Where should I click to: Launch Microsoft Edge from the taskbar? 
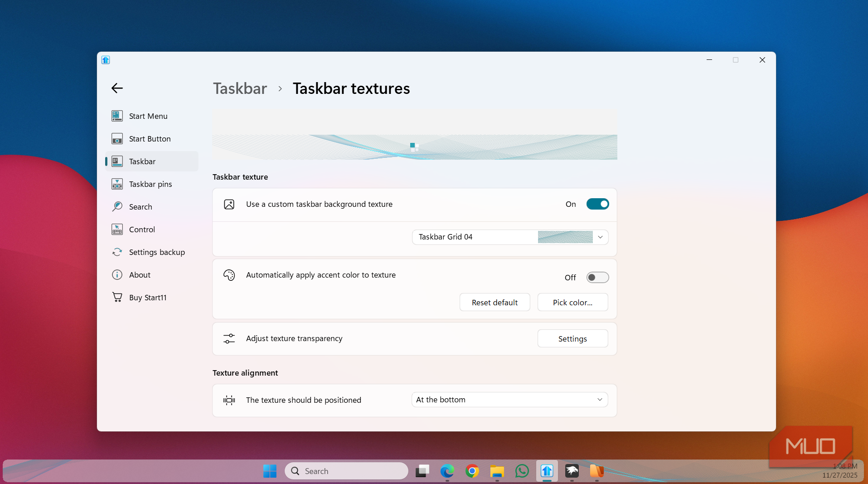447,471
